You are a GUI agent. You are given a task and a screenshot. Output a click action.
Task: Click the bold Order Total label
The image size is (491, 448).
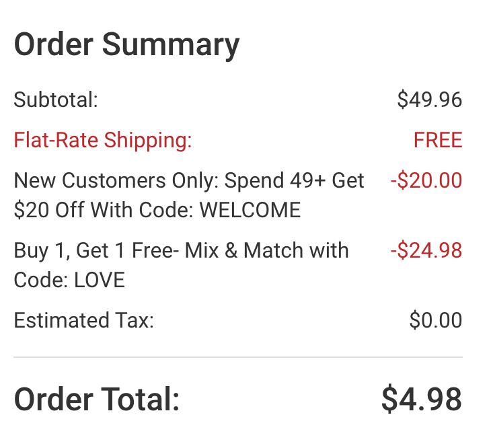pos(97,399)
